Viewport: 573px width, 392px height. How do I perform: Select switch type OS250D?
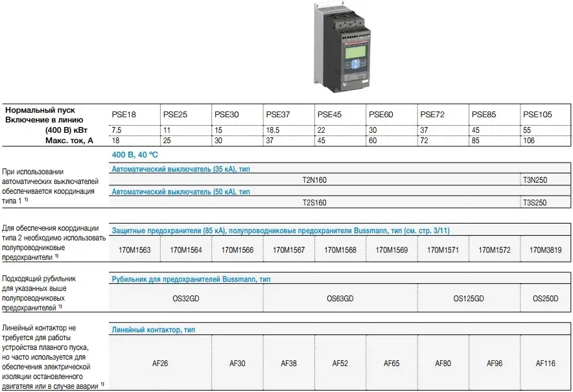546,299
